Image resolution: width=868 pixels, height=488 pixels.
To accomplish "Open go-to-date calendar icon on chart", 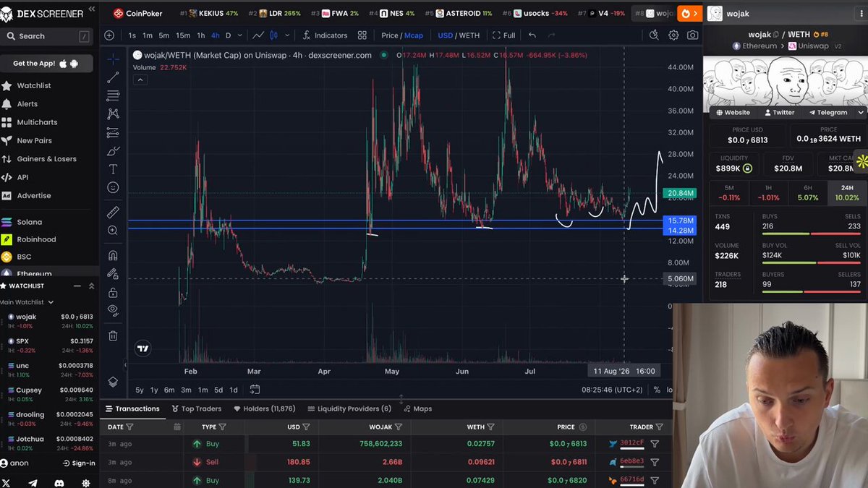I will click(x=255, y=390).
